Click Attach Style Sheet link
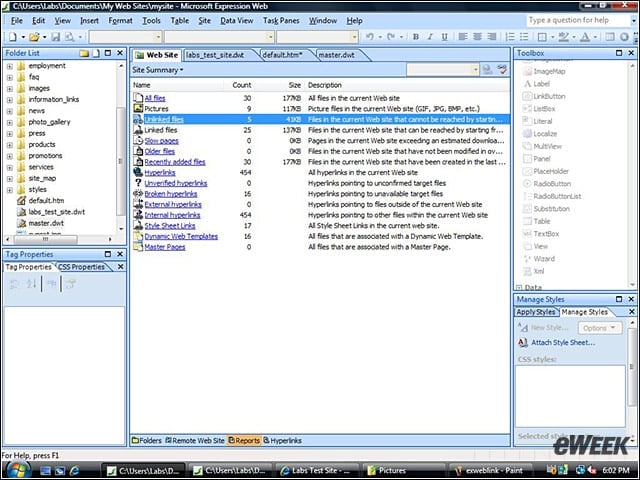 coord(563,342)
